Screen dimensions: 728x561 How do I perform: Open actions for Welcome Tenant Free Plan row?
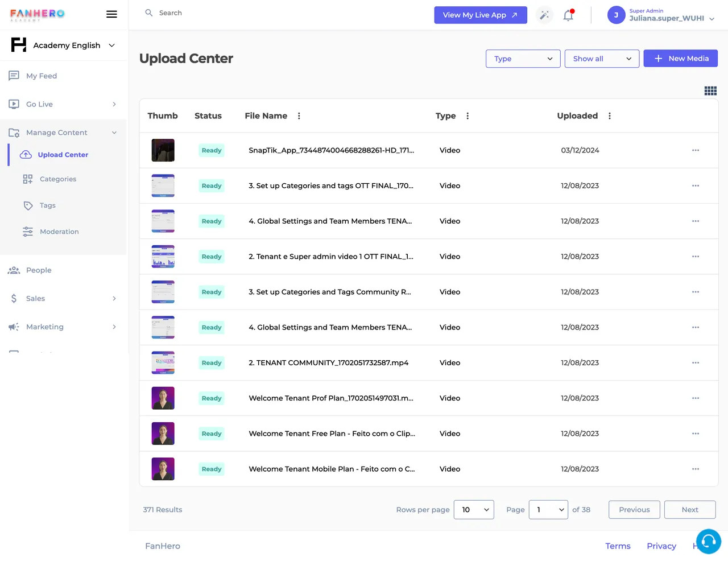coord(696,434)
